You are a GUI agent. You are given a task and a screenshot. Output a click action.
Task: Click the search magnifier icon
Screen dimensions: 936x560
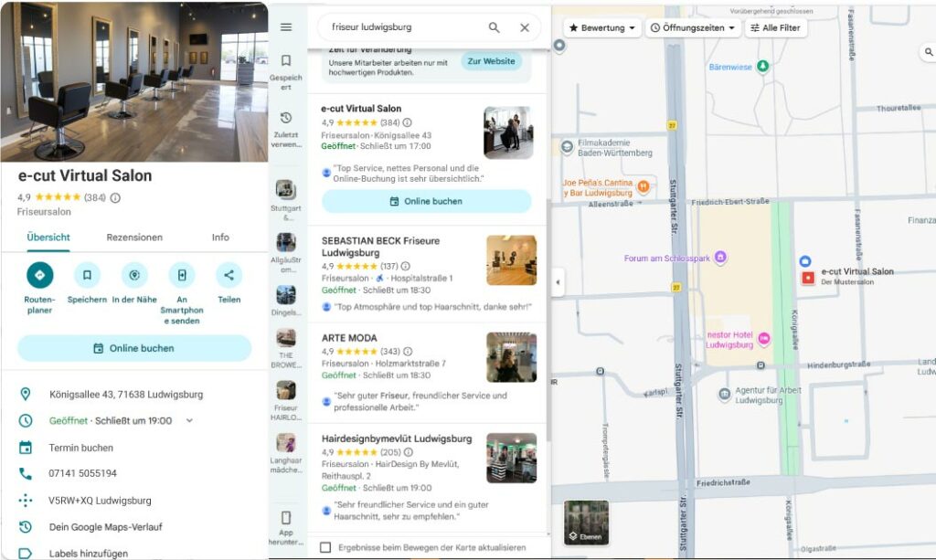[495, 27]
